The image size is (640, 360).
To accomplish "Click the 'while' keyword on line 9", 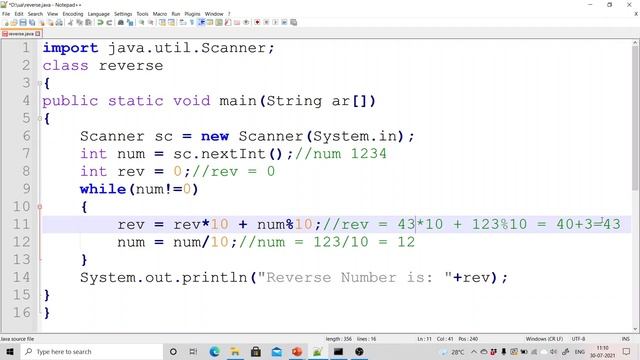I will click(103, 189).
